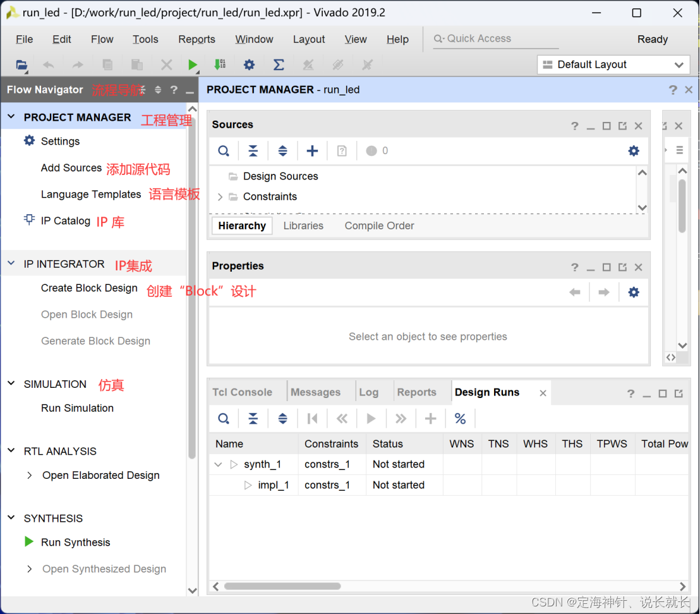Collapse all in Sources panel
This screenshot has height=614, width=700.
tap(253, 151)
